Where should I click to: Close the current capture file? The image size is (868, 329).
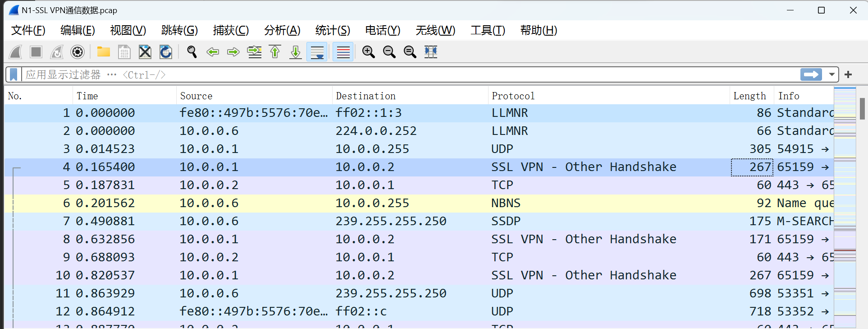[145, 52]
